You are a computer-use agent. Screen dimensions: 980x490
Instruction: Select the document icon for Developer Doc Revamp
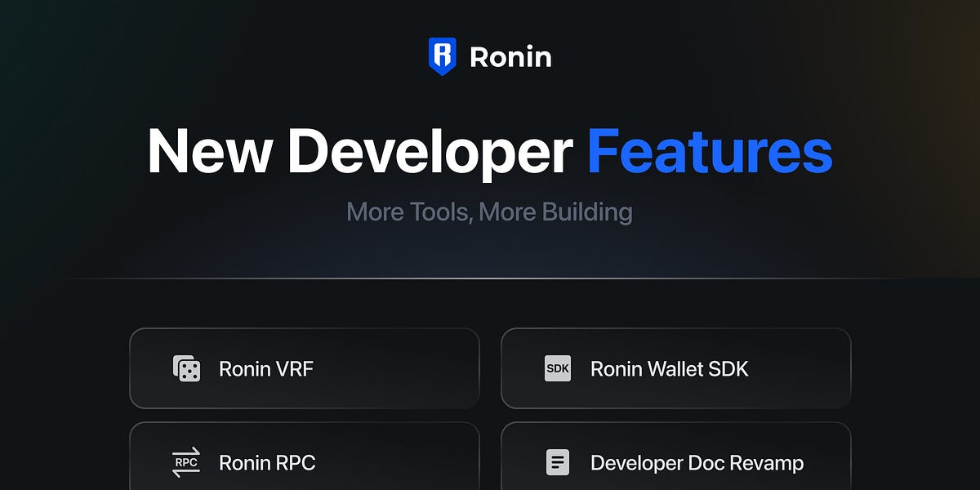tap(558, 461)
